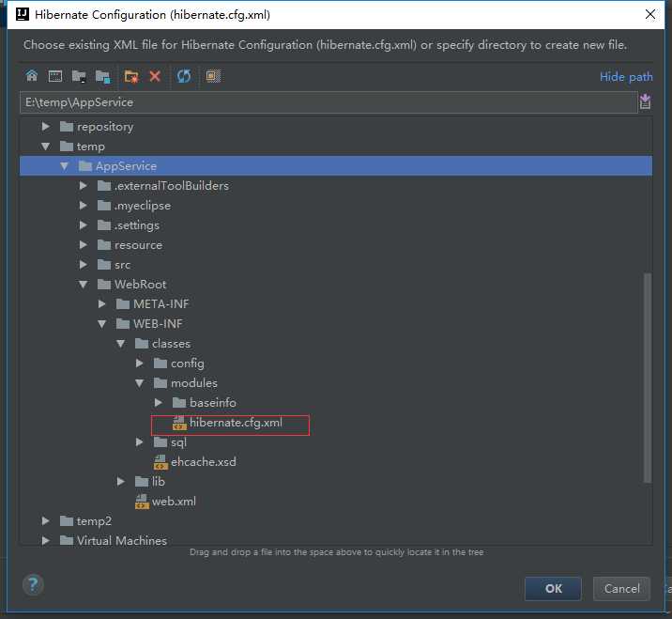This screenshot has height=619, width=672.
Task: Select the web.xml file name
Action: point(174,502)
